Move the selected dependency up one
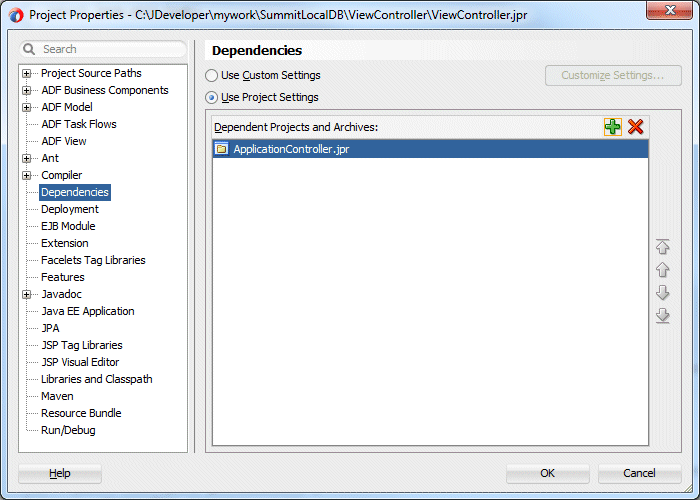The width and height of the screenshot is (700, 500). pyautogui.click(x=662, y=270)
